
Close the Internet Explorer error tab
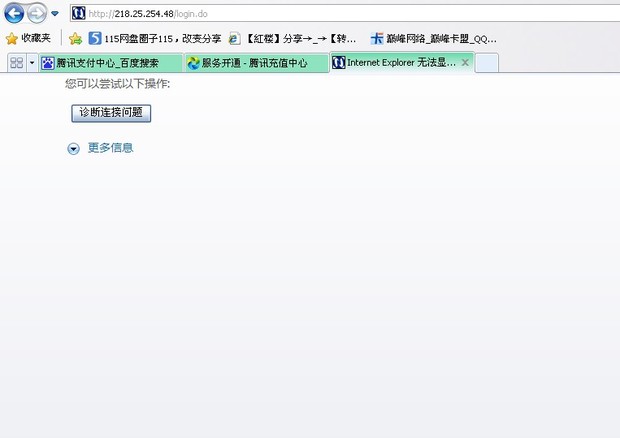[x=464, y=62]
